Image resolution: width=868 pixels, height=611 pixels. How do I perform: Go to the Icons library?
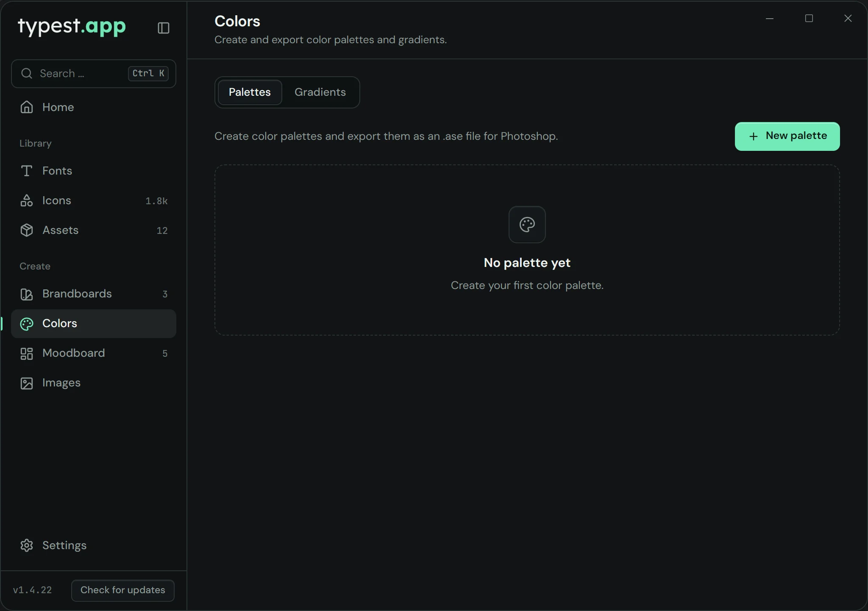pos(94,200)
